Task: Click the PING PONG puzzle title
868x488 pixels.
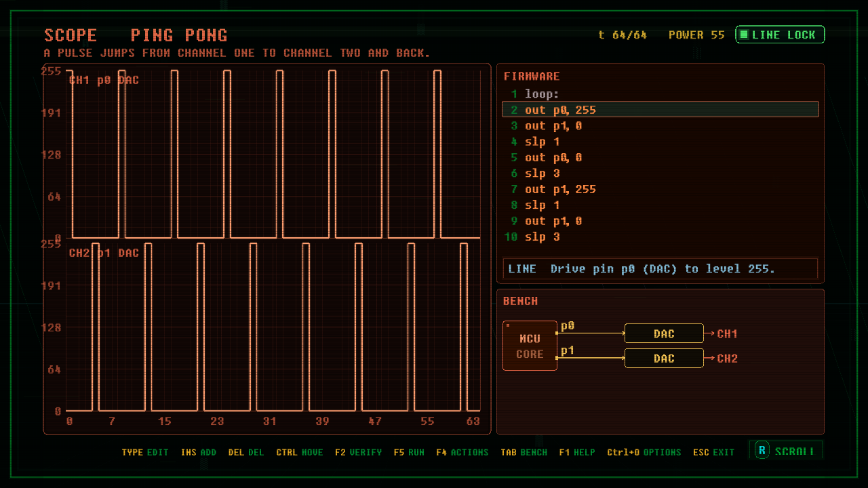Action: tap(179, 35)
